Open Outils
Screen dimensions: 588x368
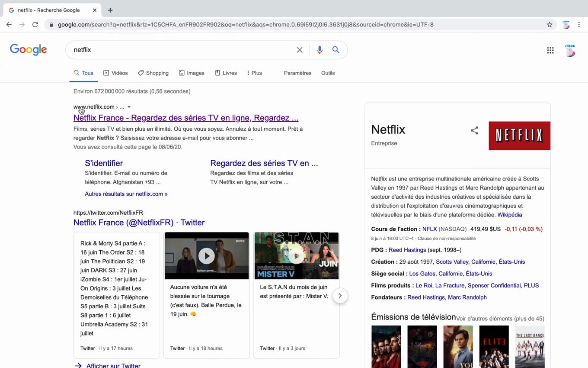[x=328, y=73]
